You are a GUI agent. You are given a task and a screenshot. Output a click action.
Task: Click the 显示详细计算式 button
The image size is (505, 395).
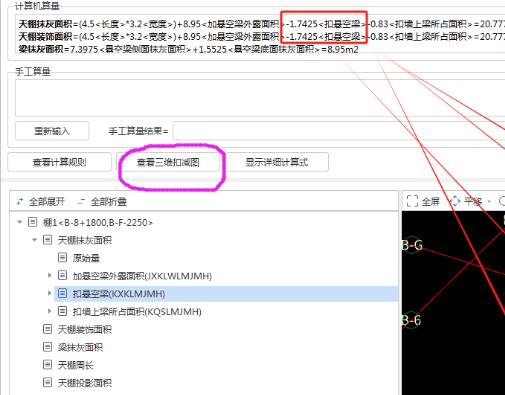pos(276,162)
